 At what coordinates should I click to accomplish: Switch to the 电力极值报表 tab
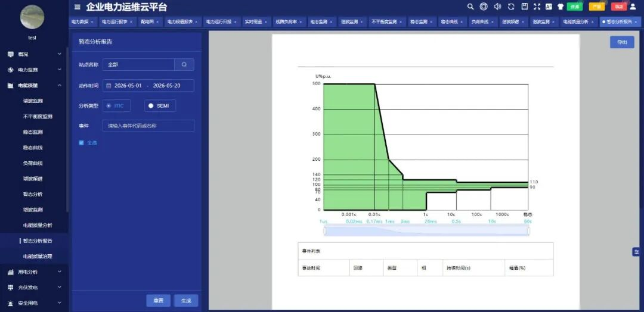183,21
